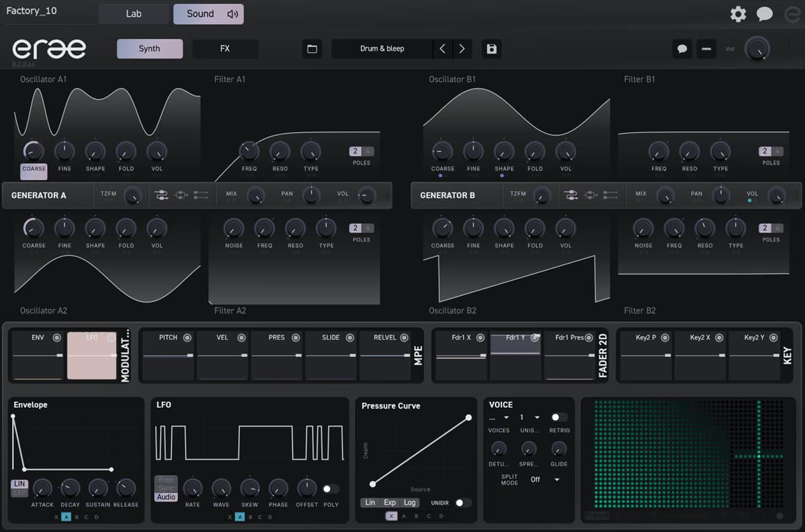Select the first routing icon in Generator B
This screenshot has width=805, height=532.
(x=571, y=195)
